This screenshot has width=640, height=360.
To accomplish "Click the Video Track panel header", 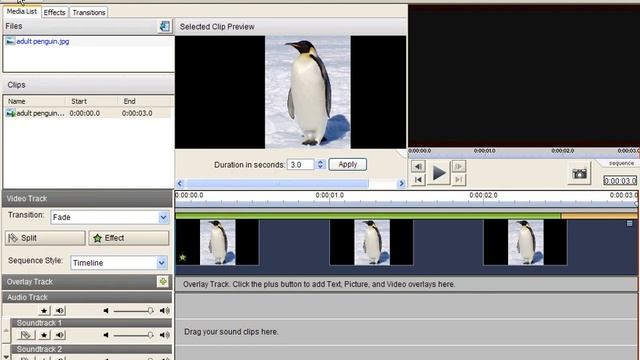I will 87,198.
